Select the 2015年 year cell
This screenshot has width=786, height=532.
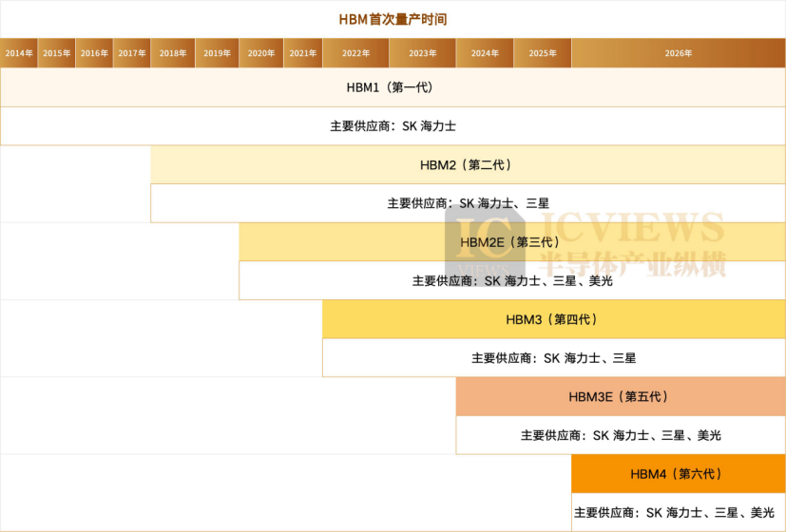tap(57, 53)
